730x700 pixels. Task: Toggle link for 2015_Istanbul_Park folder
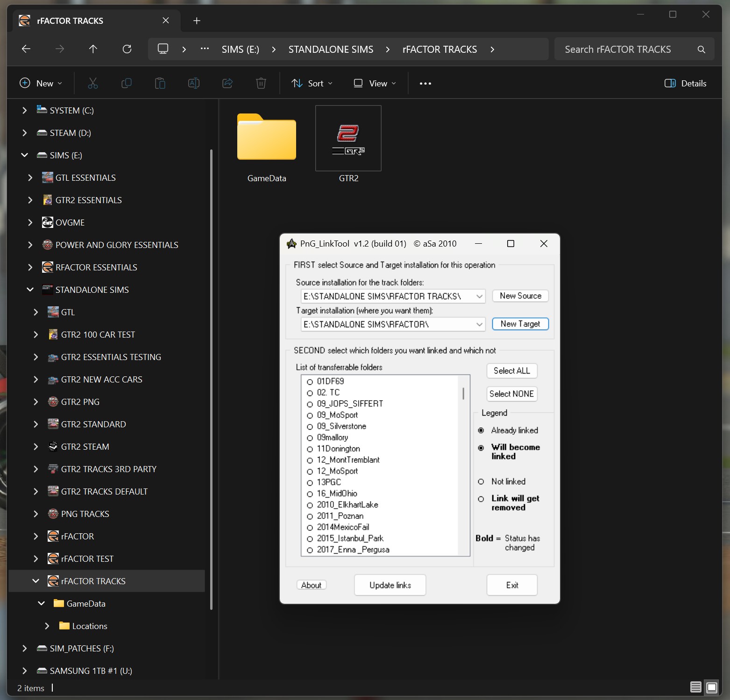pyautogui.click(x=310, y=538)
